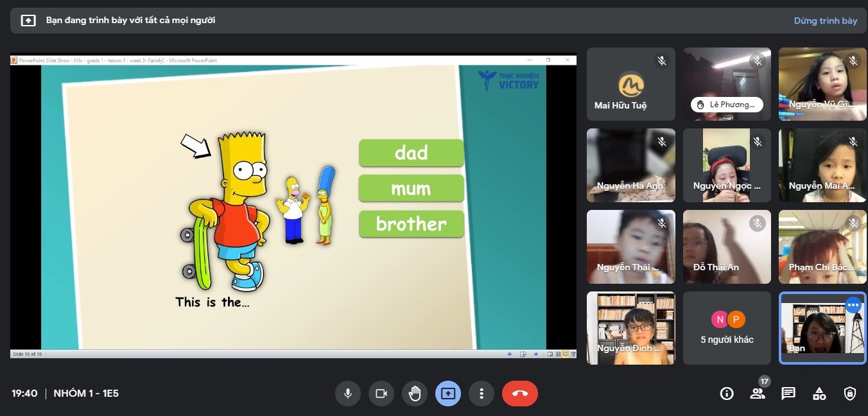The height and width of the screenshot is (416, 868).
Task: Toggle the microphone button
Action: coord(348,394)
